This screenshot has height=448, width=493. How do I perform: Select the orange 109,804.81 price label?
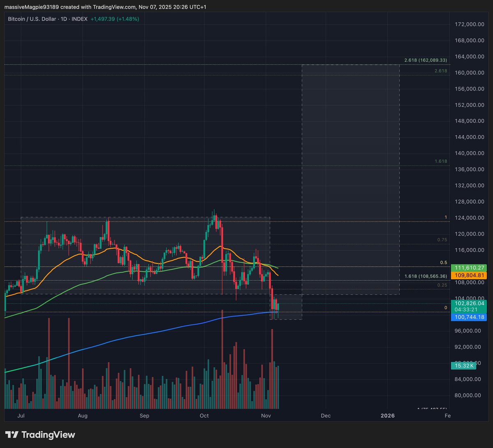pyautogui.click(x=469, y=275)
